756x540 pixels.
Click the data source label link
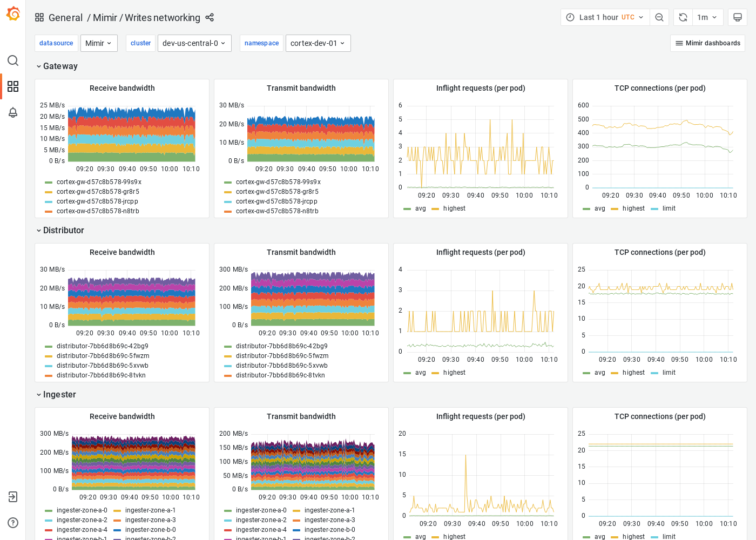pos(56,43)
